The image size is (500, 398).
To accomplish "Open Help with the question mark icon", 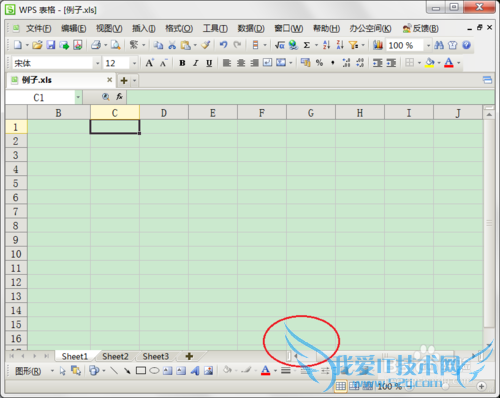I will [466, 45].
